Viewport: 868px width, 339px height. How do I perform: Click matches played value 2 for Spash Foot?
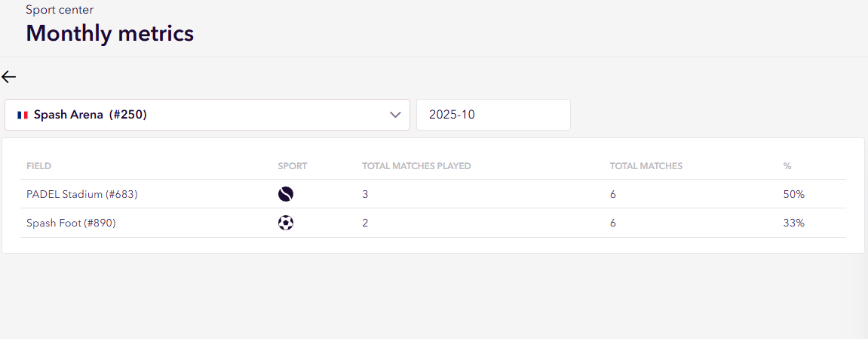(x=365, y=223)
